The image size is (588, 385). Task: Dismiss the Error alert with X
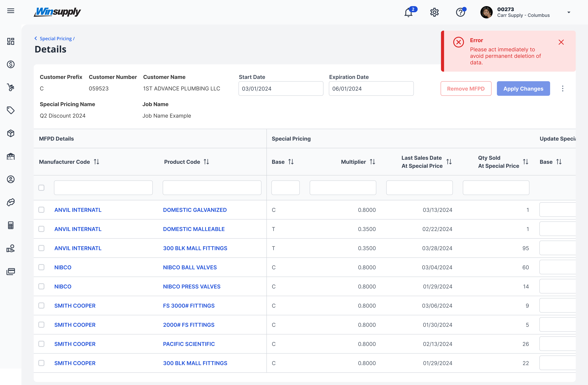point(561,42)
